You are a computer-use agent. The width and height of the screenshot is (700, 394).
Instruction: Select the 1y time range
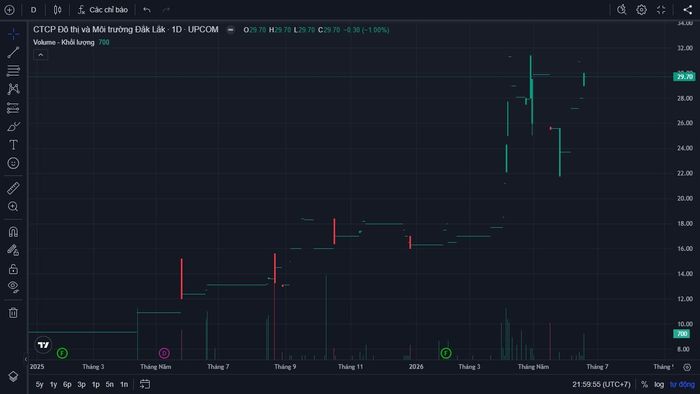coord(53,384)
